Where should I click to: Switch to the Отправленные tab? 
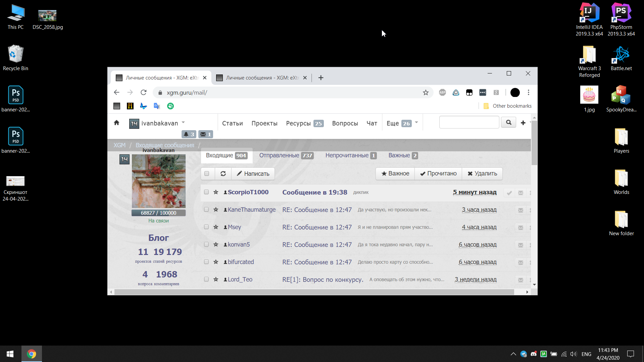coord(286,155)
